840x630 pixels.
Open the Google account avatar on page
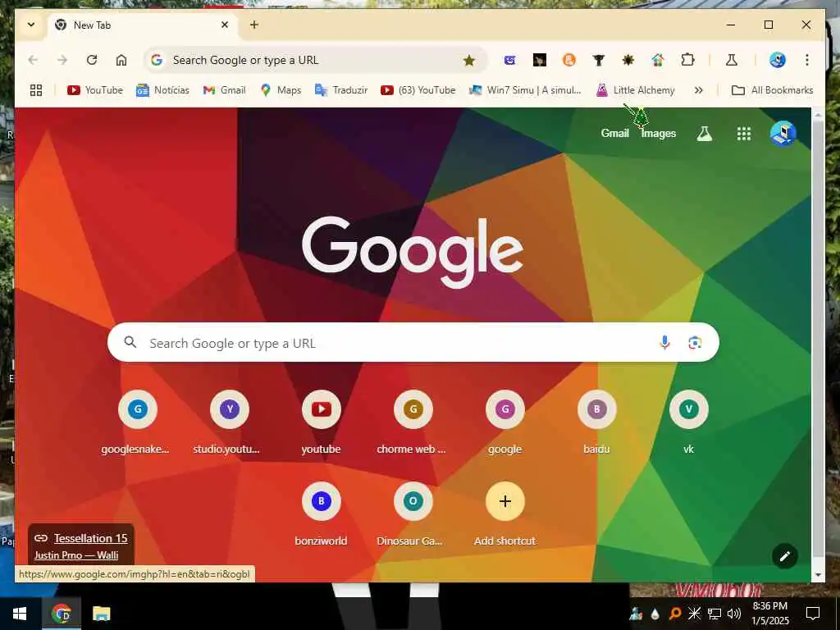[x=783, y=134]
